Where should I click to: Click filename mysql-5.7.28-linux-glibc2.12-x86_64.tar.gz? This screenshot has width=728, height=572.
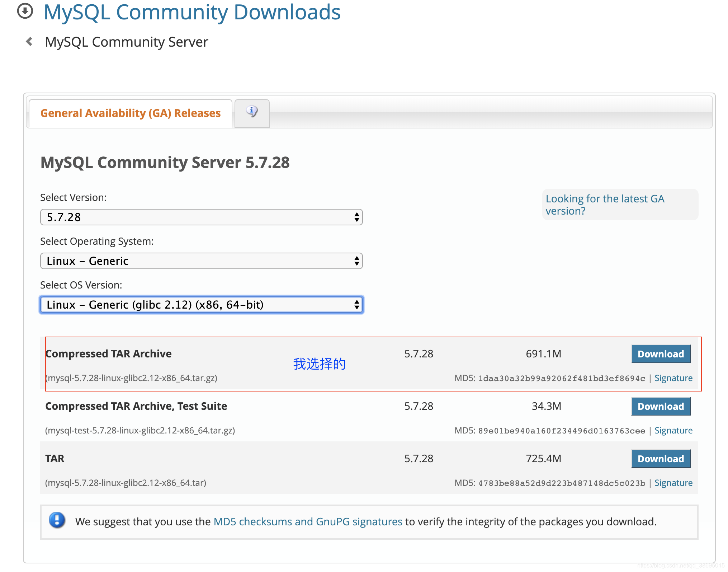(131, 378)
